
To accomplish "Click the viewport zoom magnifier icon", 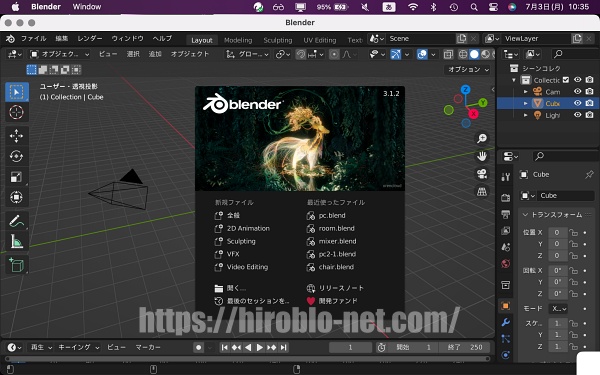I will pyautogui.click(x=482, y=139).
